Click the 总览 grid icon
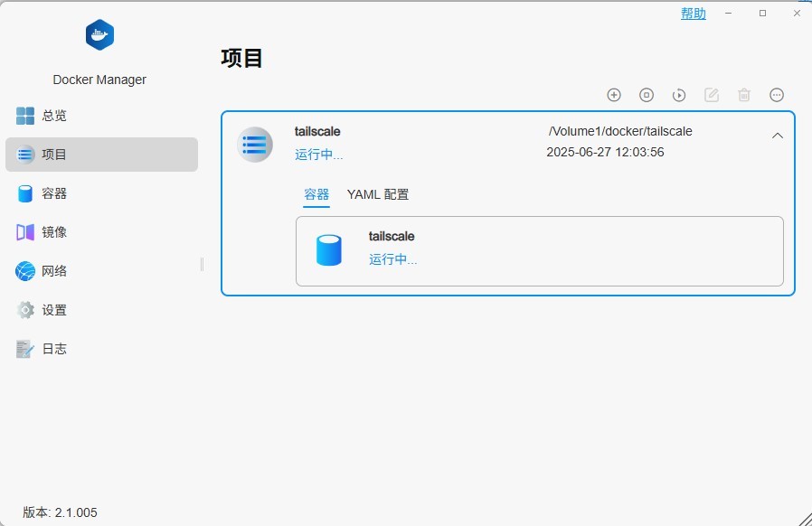This screenshot has height=526, width=812. [24, 116]
